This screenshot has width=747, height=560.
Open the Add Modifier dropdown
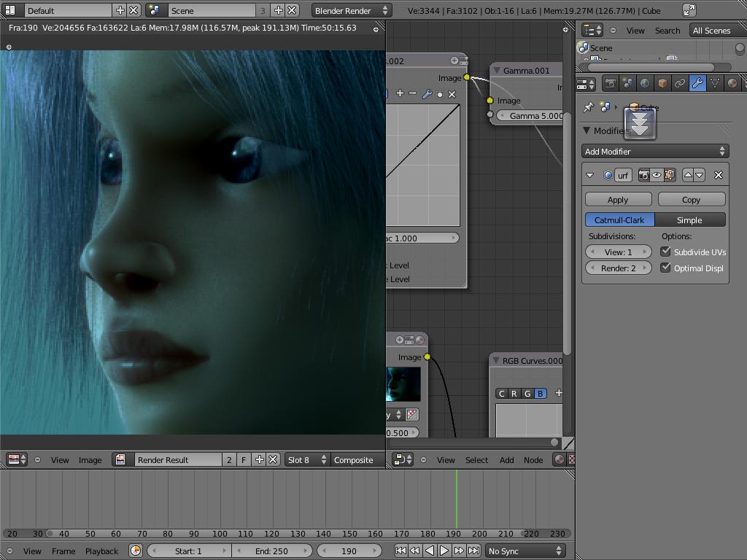(655, 152)
